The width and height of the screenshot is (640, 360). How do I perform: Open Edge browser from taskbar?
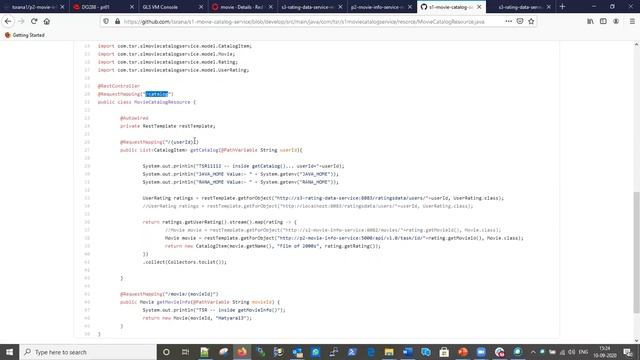coord(371,352)
